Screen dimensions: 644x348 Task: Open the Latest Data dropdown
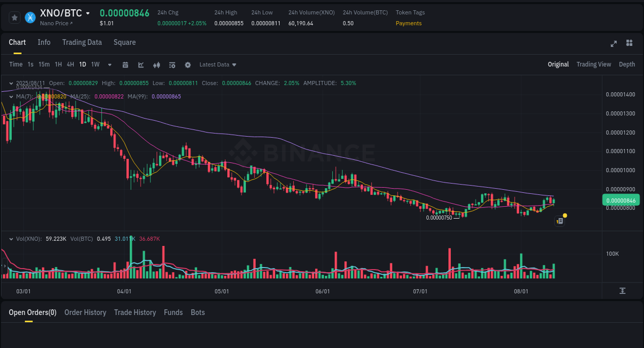(x=217, y=64)
